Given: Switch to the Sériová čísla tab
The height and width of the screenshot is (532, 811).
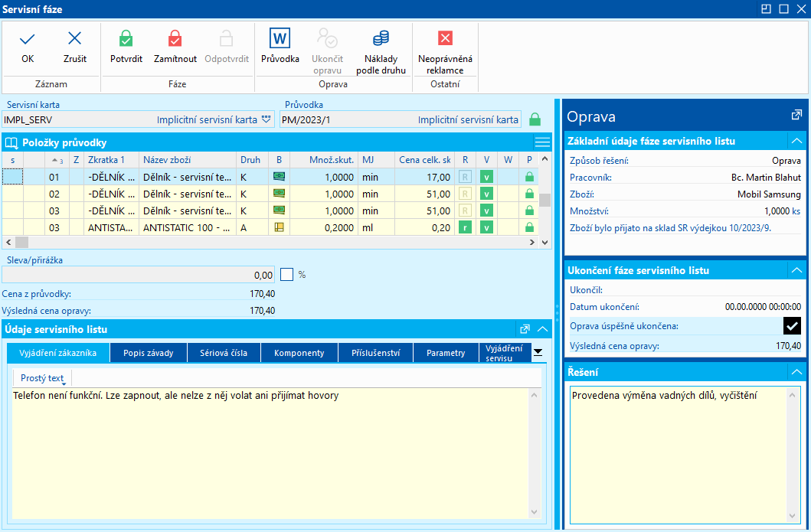Looking at the screenshot, I should tap(223, 353).
